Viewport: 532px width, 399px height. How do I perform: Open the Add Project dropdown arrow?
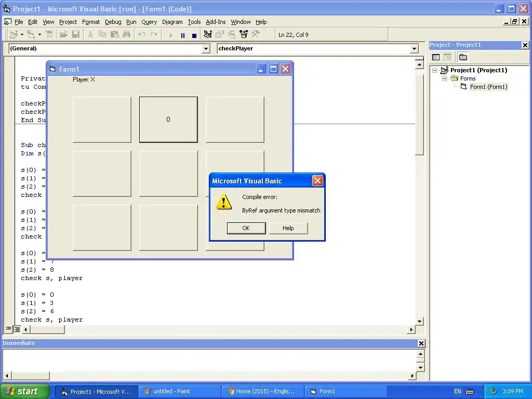pos(22,34)
